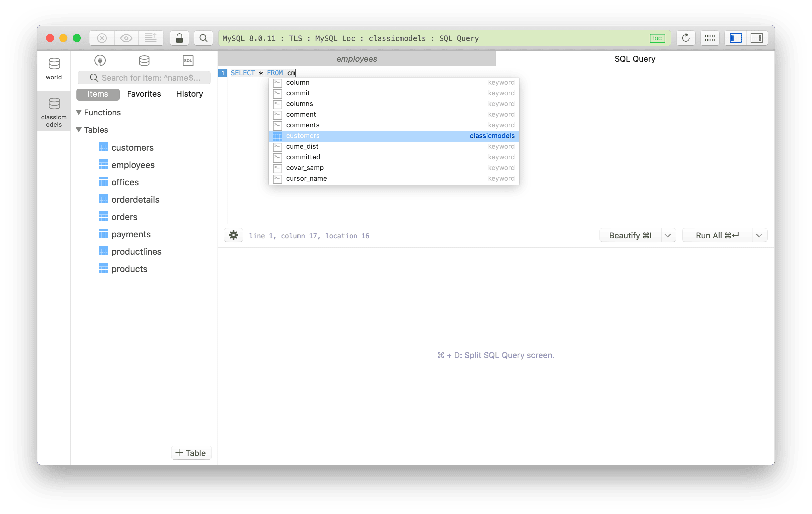The width and height of the screenshot is (812, 514).
Task: Click the Run All button
Action: pos(717,235)
